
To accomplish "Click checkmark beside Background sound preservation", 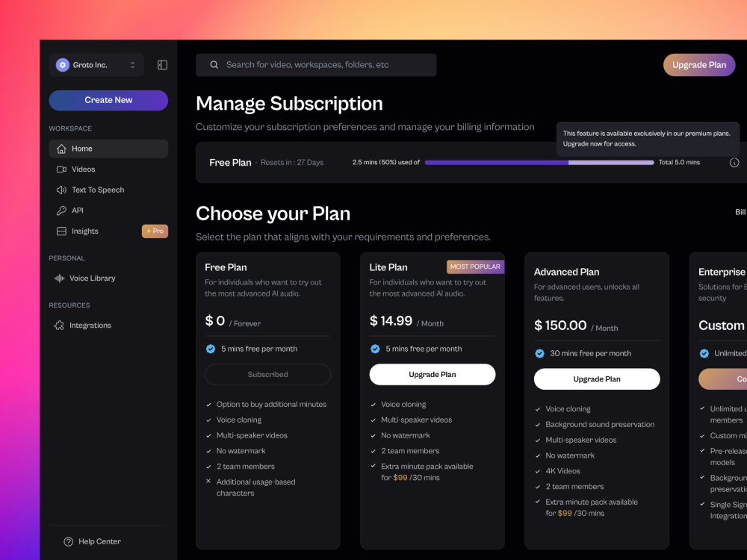I will 537,424.
